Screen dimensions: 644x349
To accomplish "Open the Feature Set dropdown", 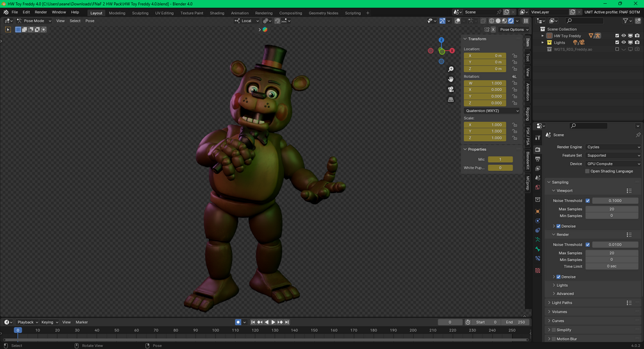I will (x=613, y=155).
